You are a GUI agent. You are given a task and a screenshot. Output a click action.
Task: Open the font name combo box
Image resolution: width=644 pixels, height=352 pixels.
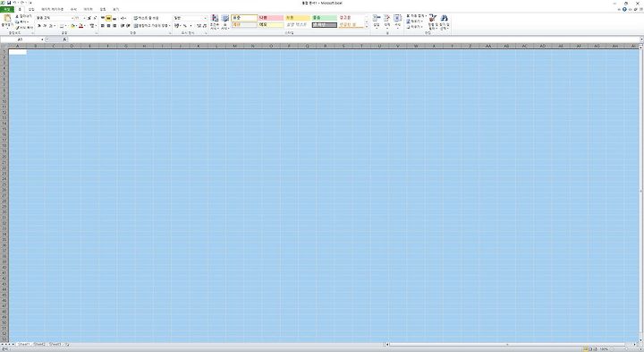(x=55, y=18)
